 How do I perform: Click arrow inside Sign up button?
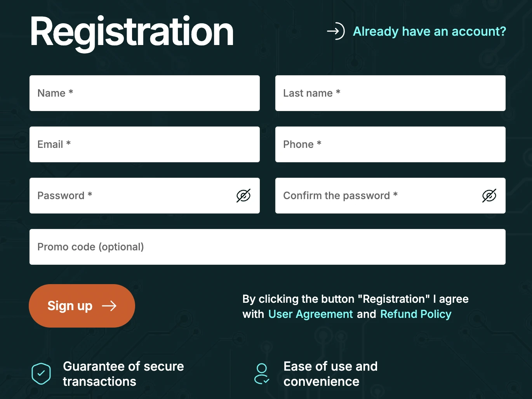[109, 306]
